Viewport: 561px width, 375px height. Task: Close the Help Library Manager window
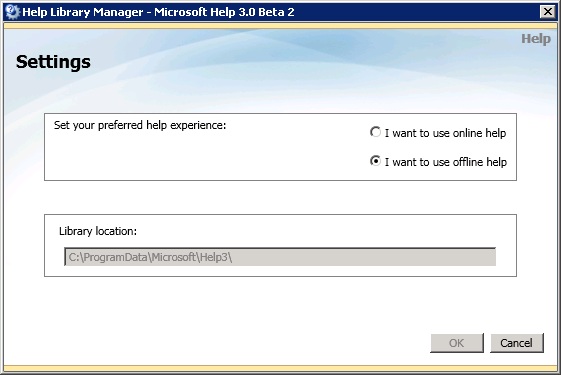[x=547, y=12]
